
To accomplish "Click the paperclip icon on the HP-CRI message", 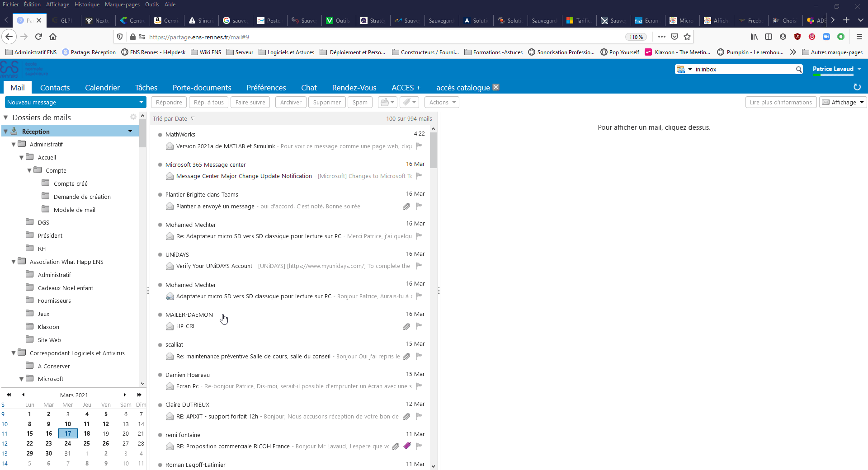I will (x=406, y=326).
